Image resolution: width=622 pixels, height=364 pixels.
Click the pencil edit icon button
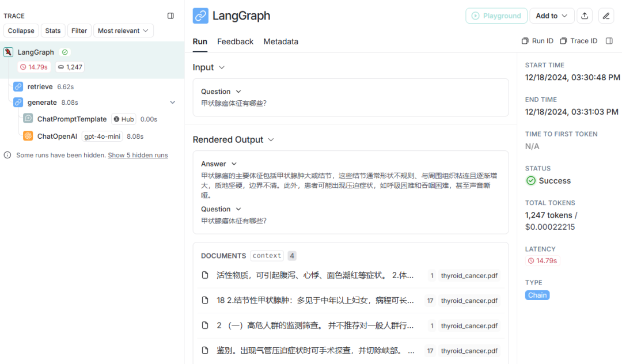point(606,16)
